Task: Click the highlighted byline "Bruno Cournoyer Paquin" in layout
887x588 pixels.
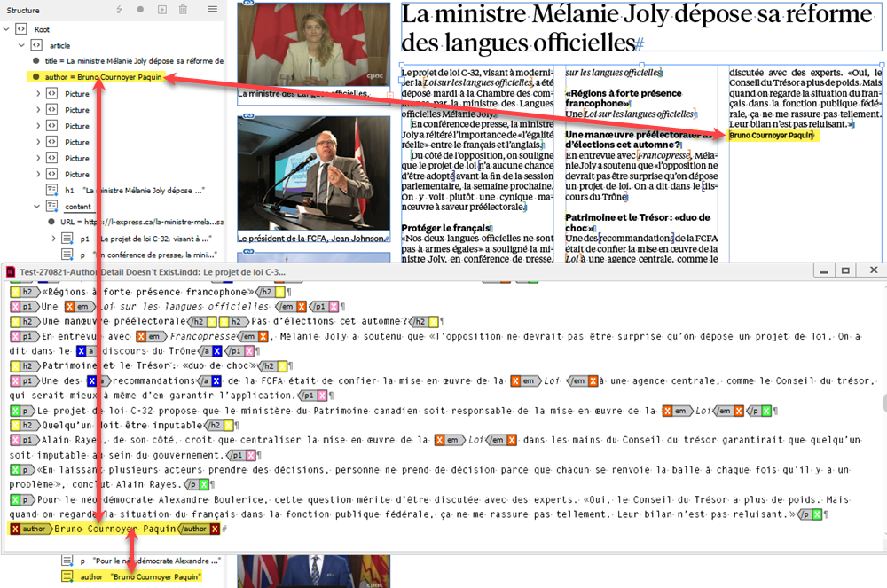Action: [772, 135]
